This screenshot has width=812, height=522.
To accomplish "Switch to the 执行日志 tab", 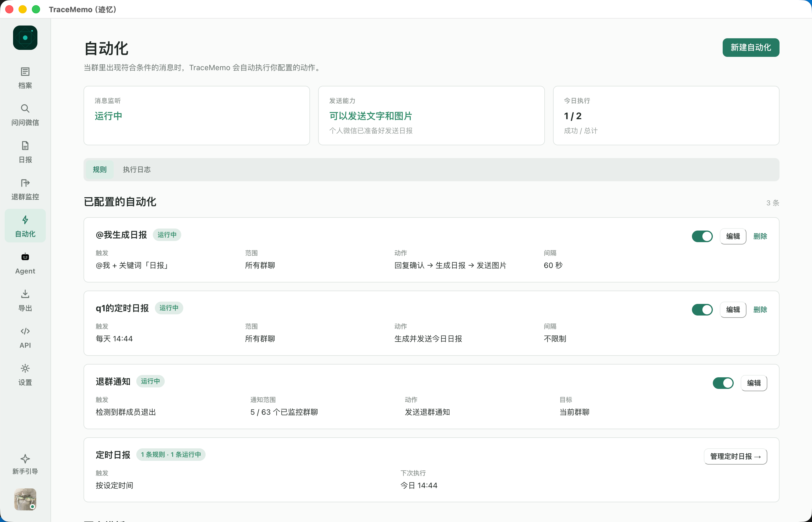I will tap(137, 169).
